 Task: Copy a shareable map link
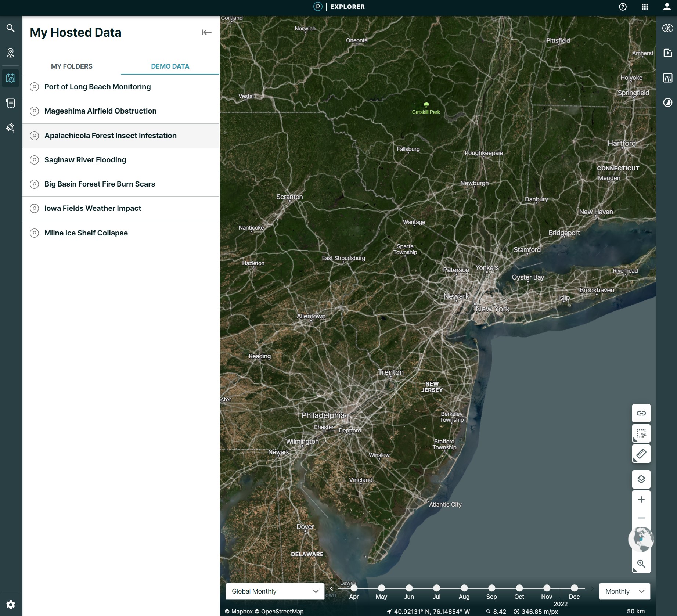(x=641, y=413)
